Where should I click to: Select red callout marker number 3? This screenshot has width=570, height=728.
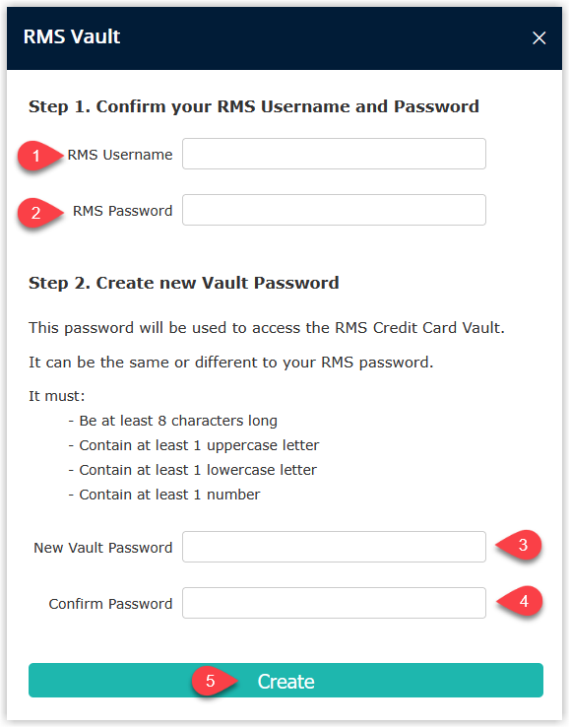pyautogui.click(x=519, y=545)
